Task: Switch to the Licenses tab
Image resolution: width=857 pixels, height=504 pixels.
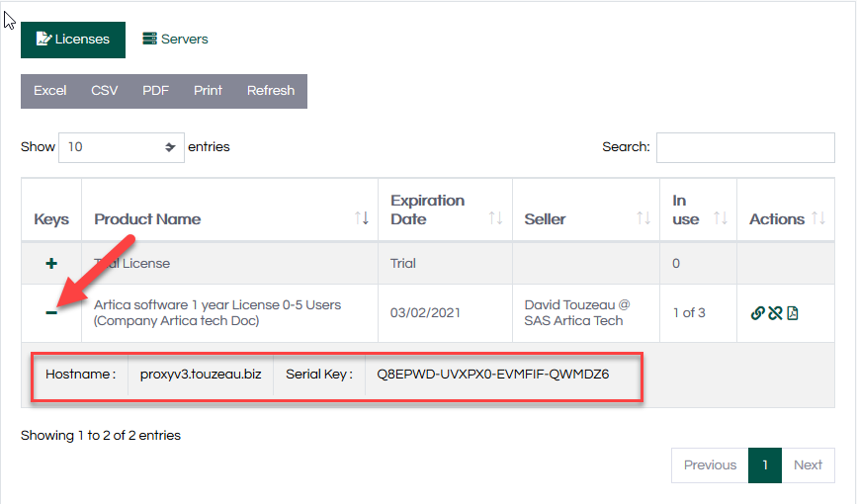Action: point(73,40)
